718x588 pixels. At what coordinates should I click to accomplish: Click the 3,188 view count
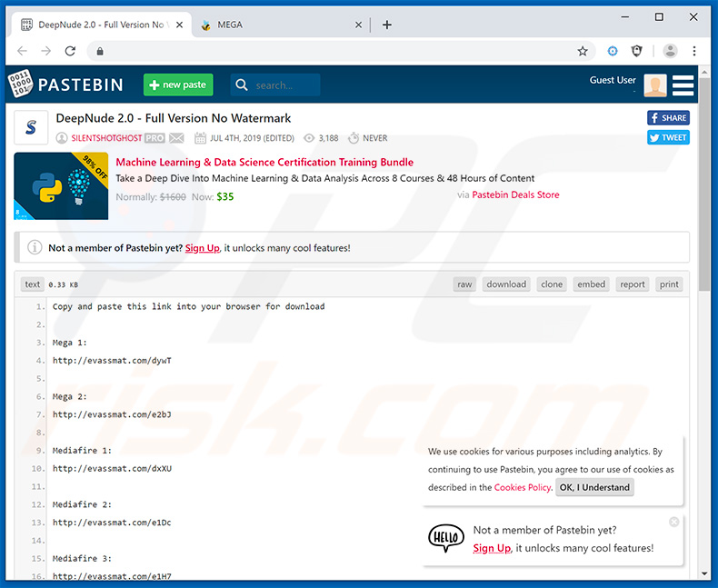coord(328,138)
